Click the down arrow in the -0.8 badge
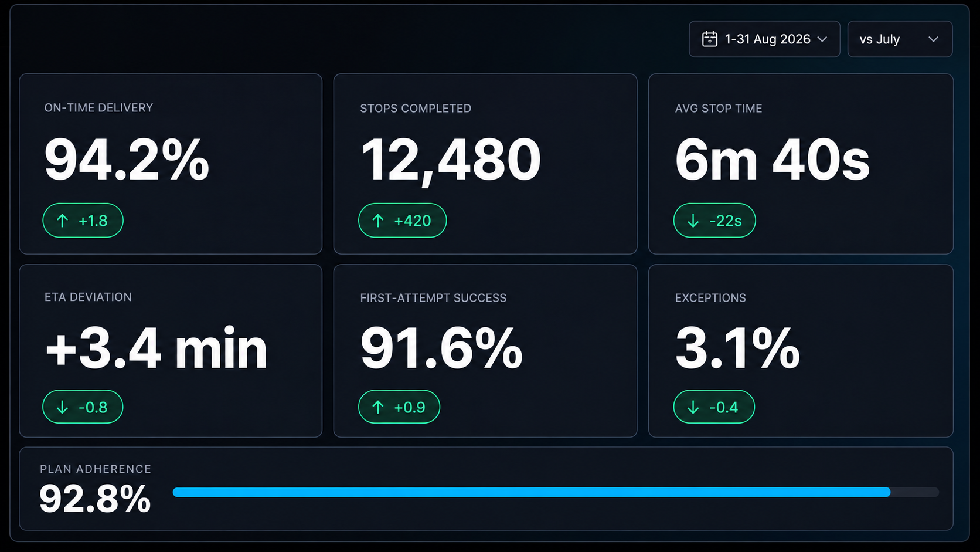980x552 pixels. (63, 407)
